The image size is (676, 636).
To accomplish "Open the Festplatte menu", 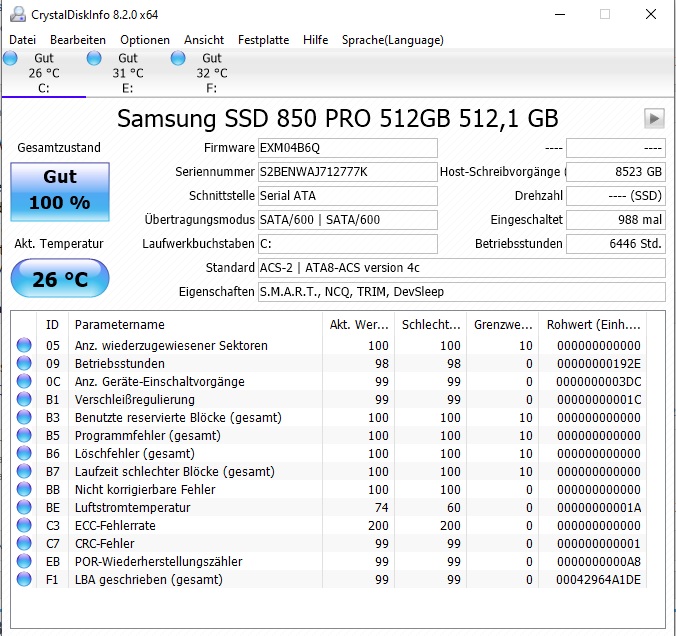I will pos(263,40).
